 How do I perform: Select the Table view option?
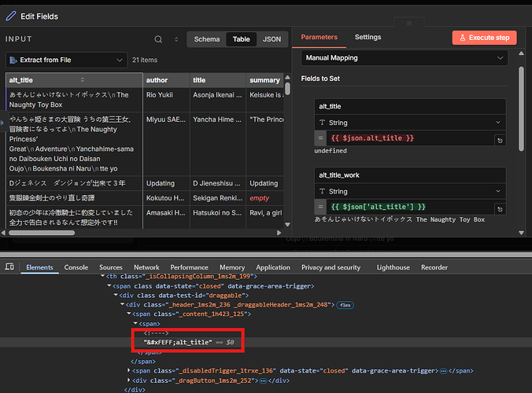tap(241, 39)
